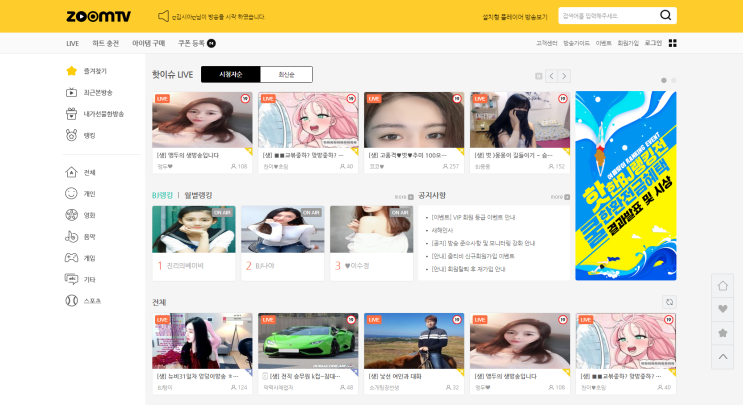Open green sports car live broadcast
The height and width of the screenshot is (405, 743).
[308, 341]
